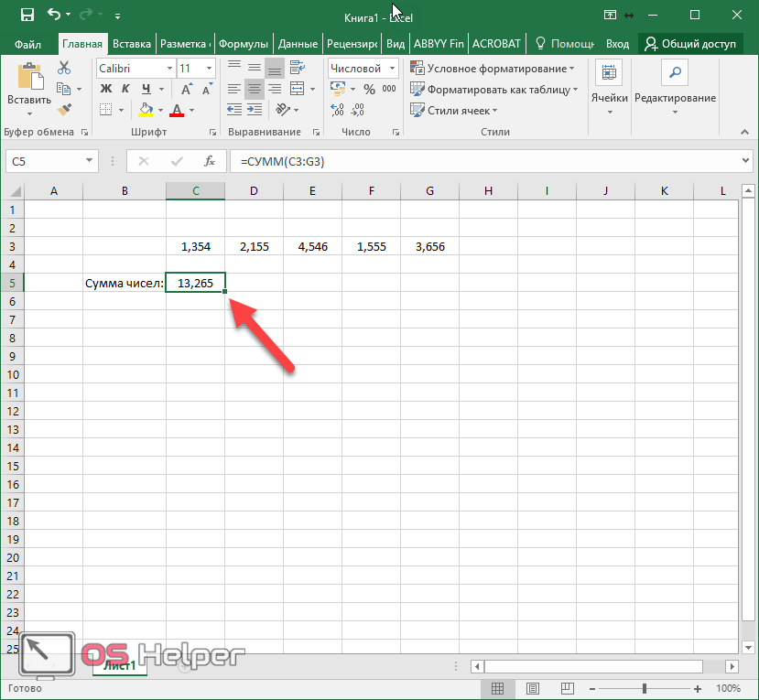
Task: Click the Cut scissors icon
Action: [x=64, y=68]
